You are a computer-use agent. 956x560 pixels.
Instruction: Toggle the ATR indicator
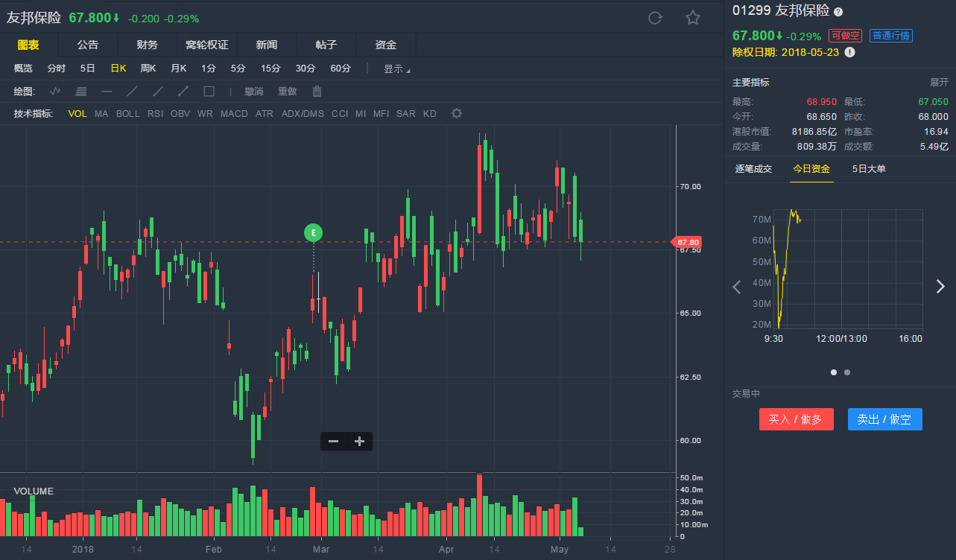(x=265, y=114)
